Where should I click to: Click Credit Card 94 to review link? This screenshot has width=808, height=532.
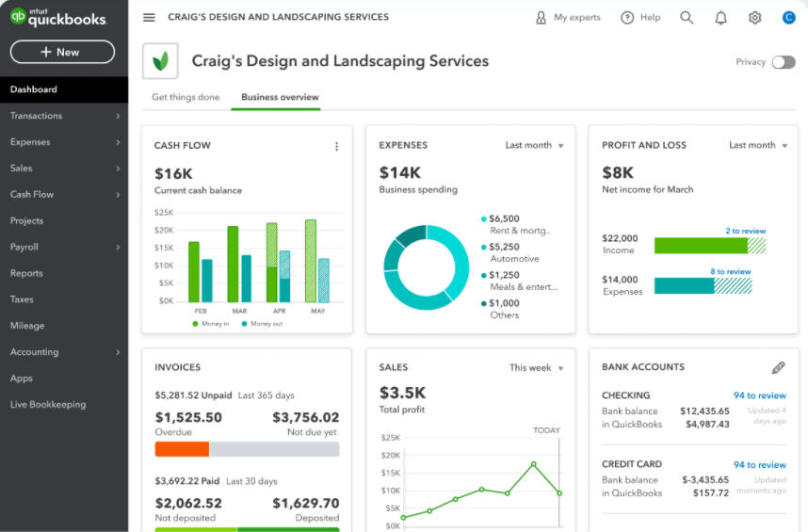(x=760, y=465)
